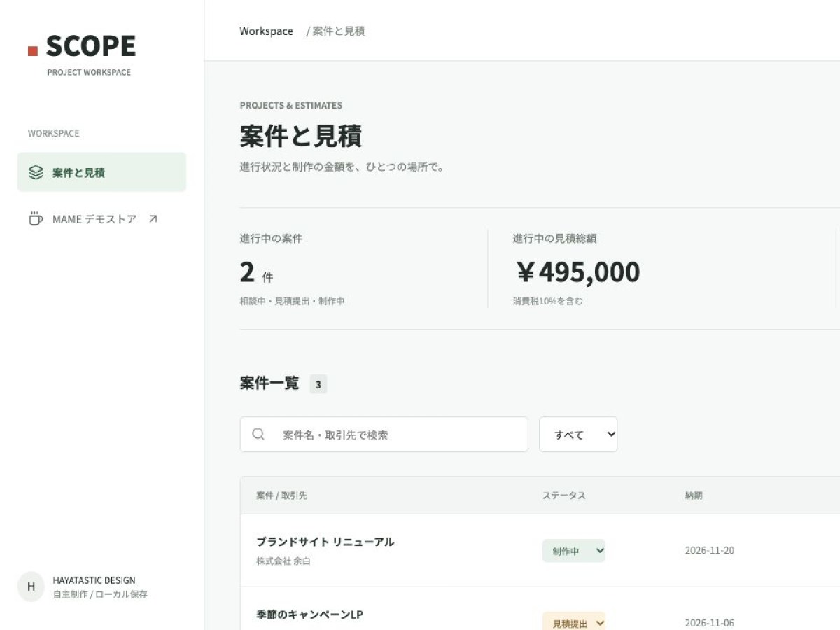Image resolution: width=840 pixels, height=630 pixels.
Task: Select the ブランドサイト リニューアル project
Action: point(325,542)
